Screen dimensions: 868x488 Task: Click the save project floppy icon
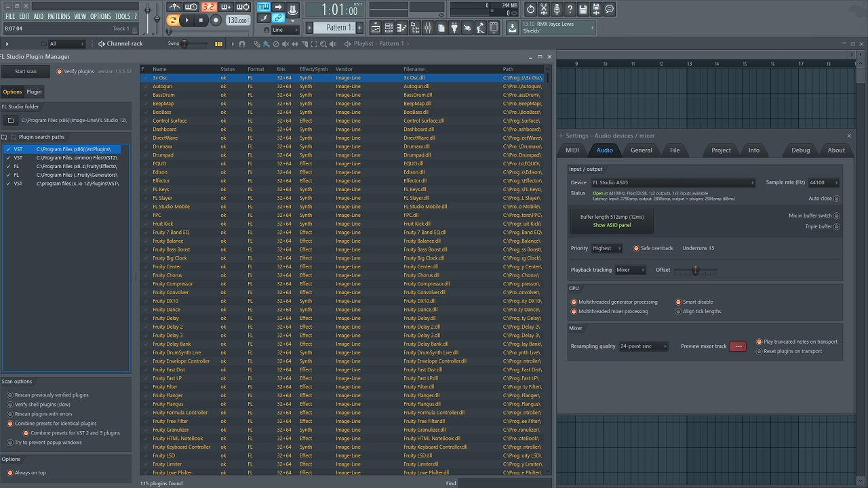click(583, 9)
